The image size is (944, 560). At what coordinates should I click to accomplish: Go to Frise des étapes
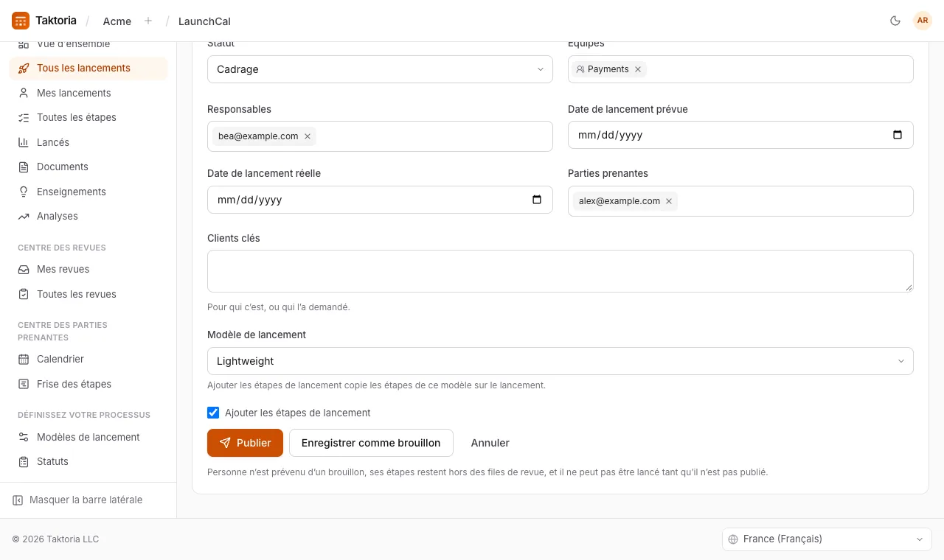88,384
